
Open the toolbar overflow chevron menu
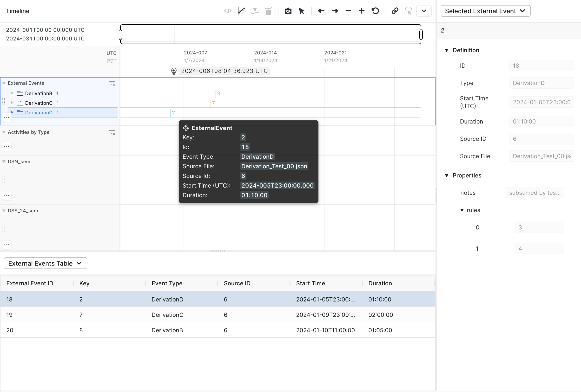[x=424, y=11]
